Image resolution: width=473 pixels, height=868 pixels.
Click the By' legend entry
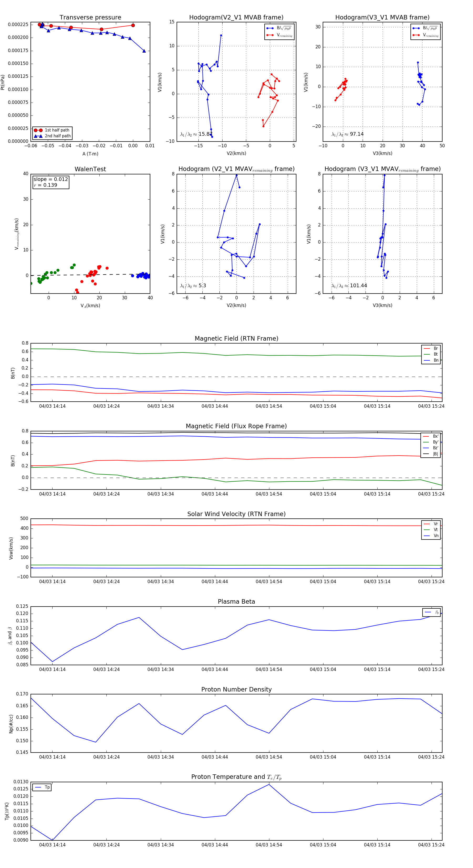coord(431,442)
